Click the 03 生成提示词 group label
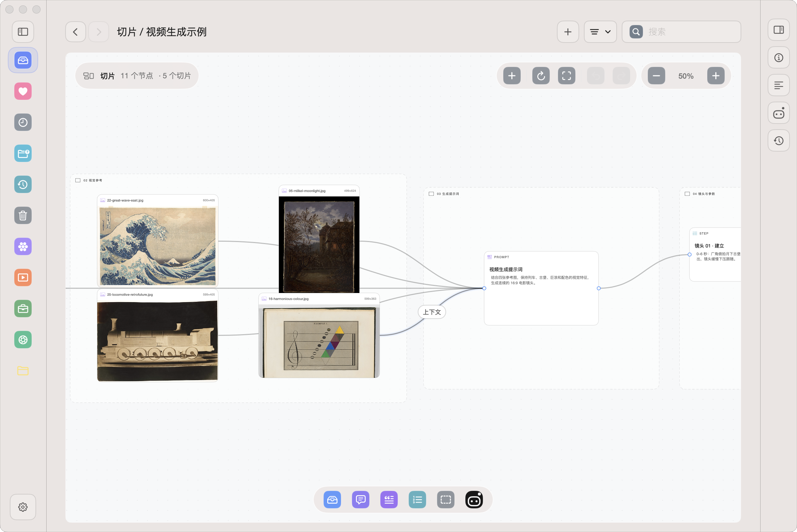797x532 pixels. pos(447,194)
